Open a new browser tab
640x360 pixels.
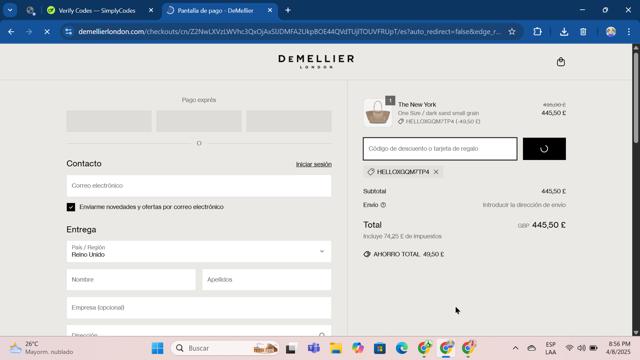[288, 11]
